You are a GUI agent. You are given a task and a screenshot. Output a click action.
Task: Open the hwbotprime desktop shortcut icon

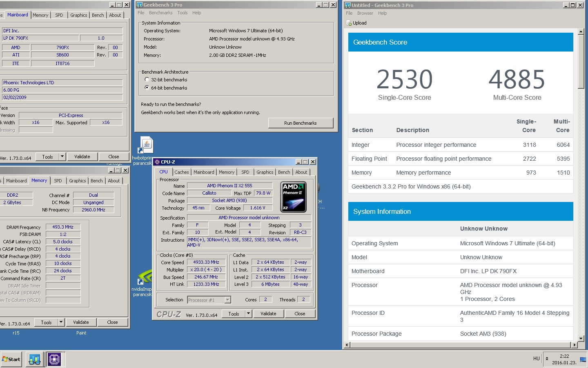[146, 145]
